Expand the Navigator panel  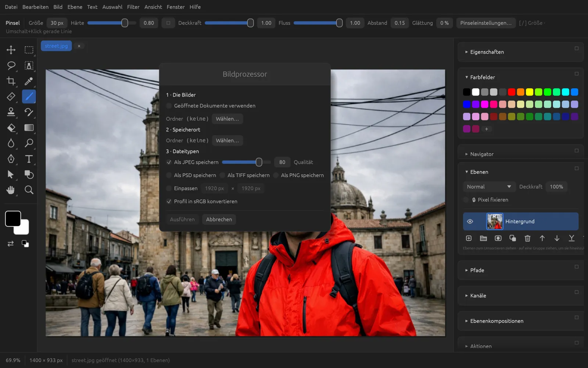point(481,154)
